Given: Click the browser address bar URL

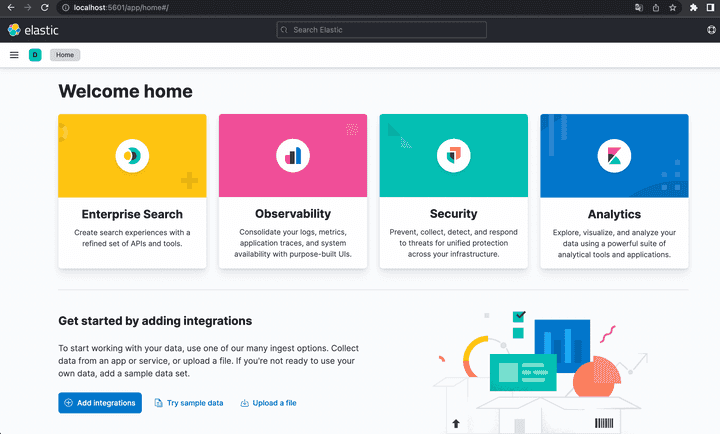Looking at the screenshot, I should click(x=121, y=7).
